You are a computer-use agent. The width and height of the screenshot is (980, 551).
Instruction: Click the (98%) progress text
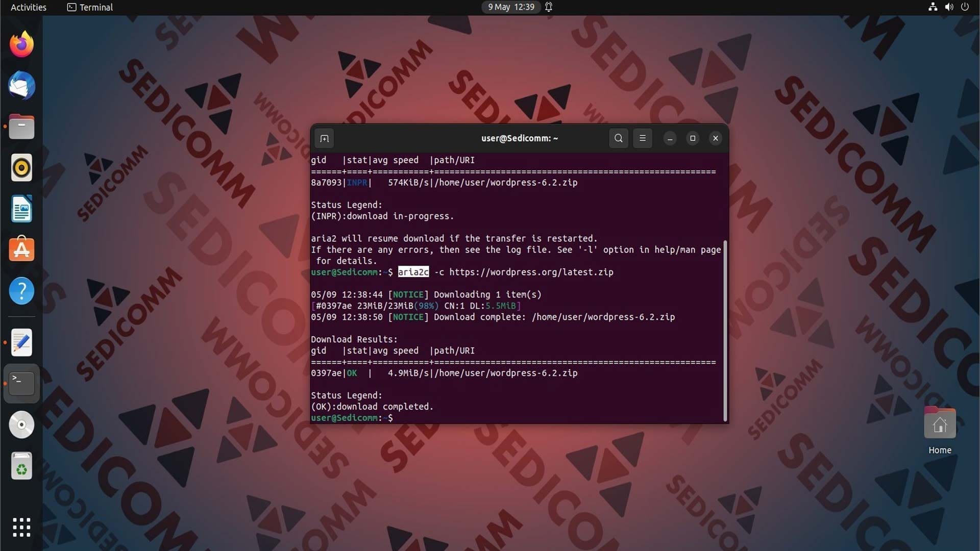click(x=426, y=306)
